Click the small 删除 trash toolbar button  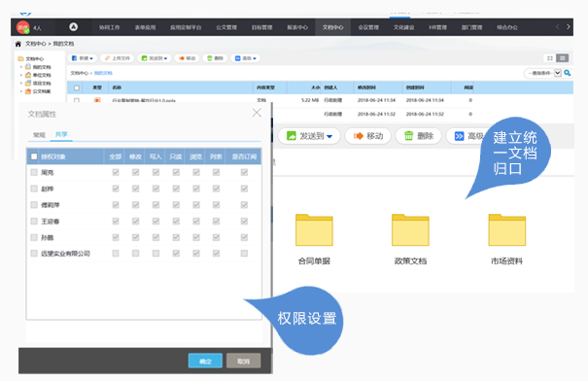(x=215, y=58)
